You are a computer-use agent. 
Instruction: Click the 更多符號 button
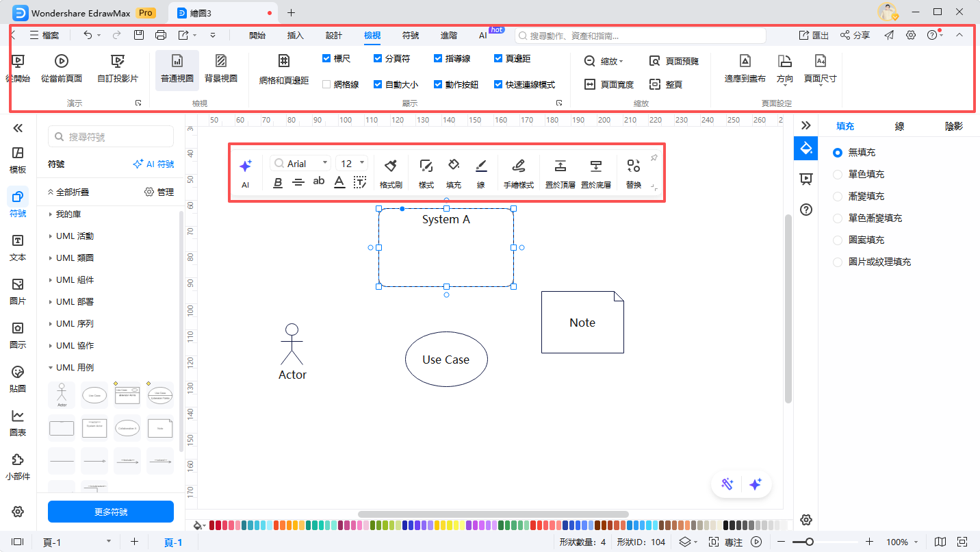[x=110, y=512]
